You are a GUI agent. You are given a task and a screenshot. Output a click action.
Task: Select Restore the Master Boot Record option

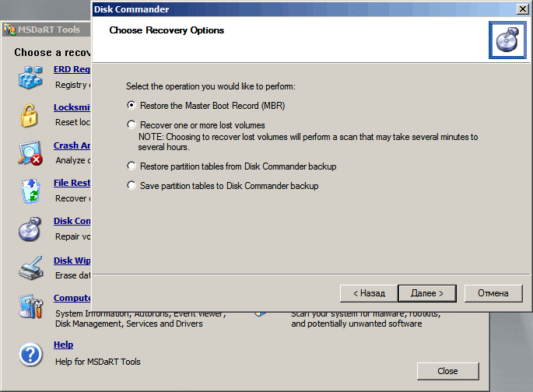tap(206, 106)
